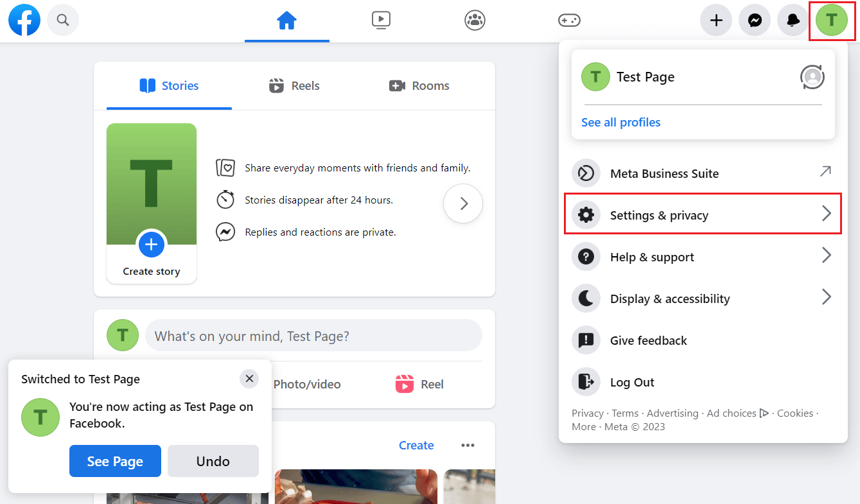Open the three-dots options next to Create
The width and height of the screenshot is (860, 504).
point(468,446)
